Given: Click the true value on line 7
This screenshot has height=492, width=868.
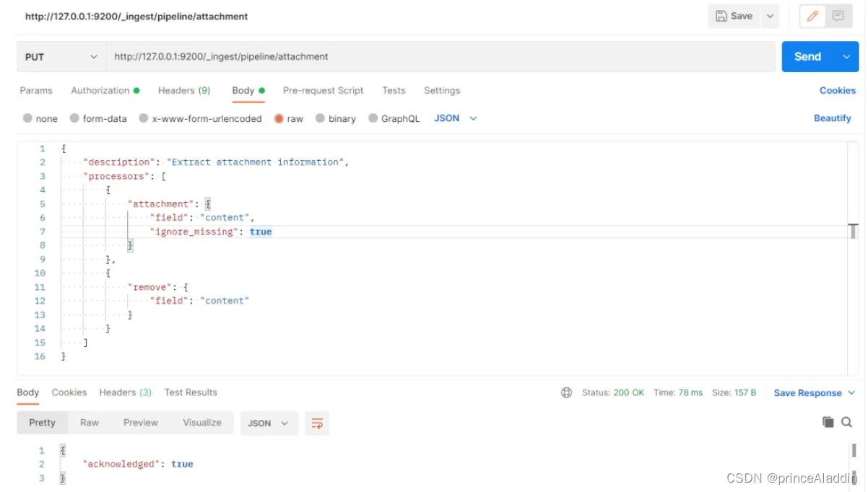Looking at the screenshot, I should tap(261, 232).
